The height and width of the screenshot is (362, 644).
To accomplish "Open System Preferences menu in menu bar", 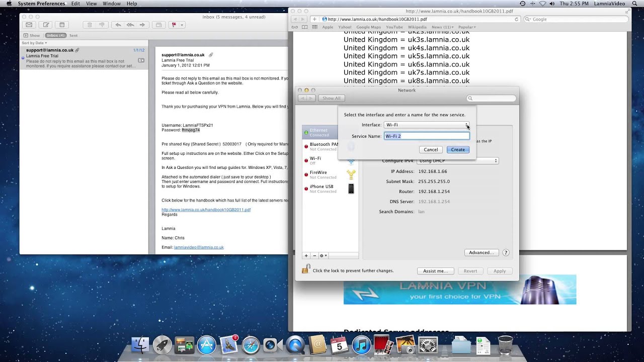I will [41, 4].
